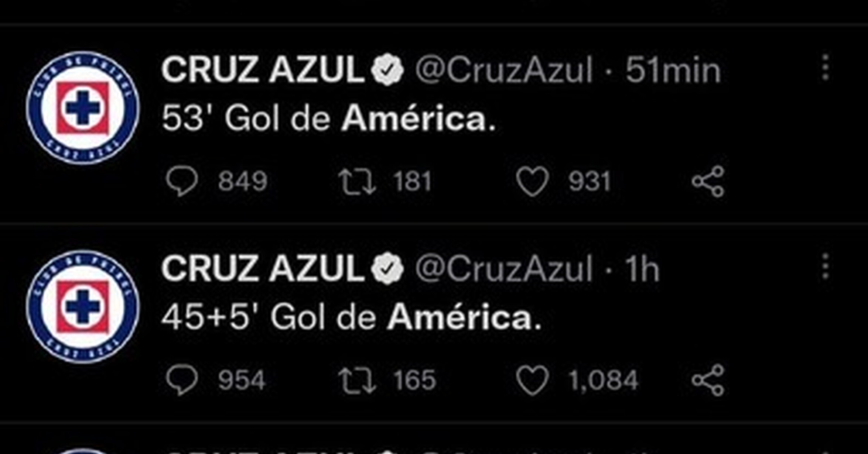Share the 45+5' Gol de América tweet

[x=708, y=380]
